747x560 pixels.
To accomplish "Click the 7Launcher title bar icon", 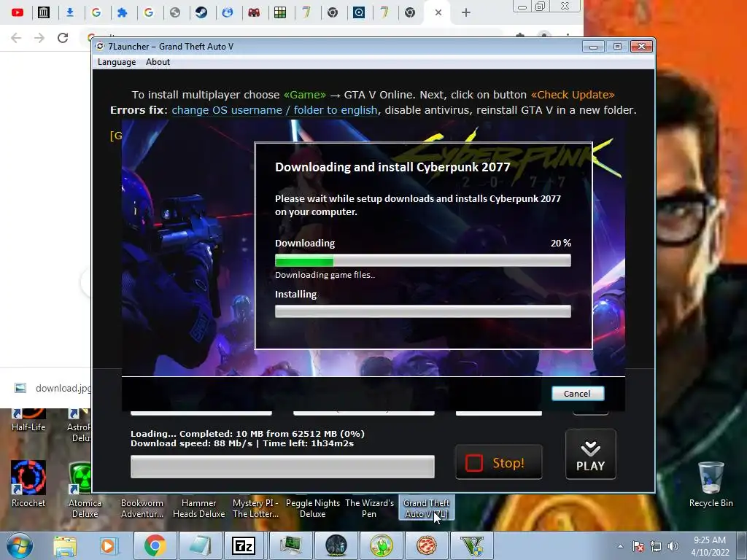I will 100,46.
